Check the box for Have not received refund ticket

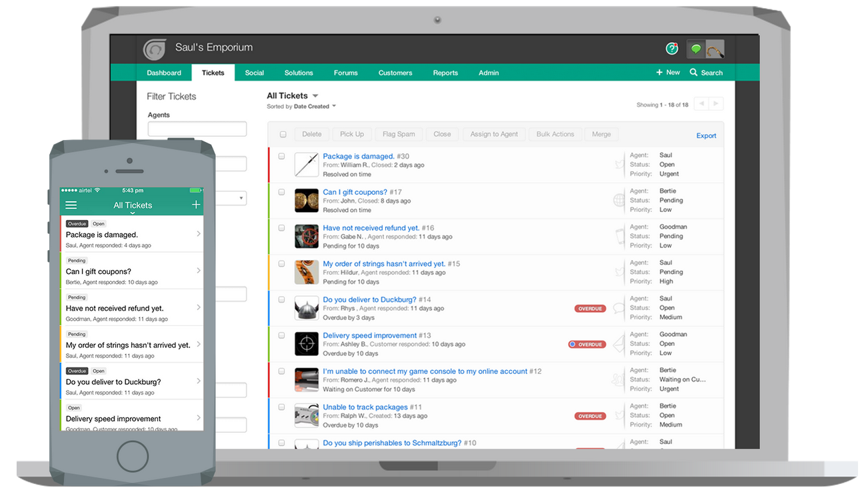(281, 228)
